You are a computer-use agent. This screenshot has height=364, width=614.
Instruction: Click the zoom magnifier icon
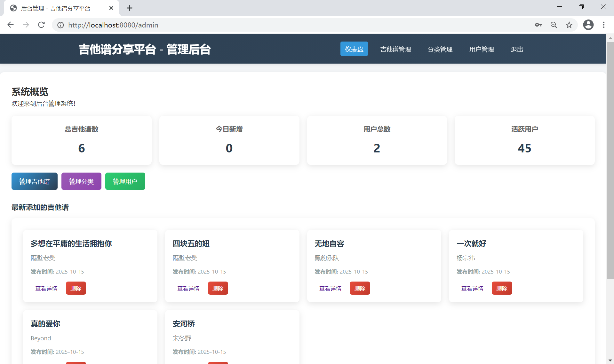pos(554,25)
